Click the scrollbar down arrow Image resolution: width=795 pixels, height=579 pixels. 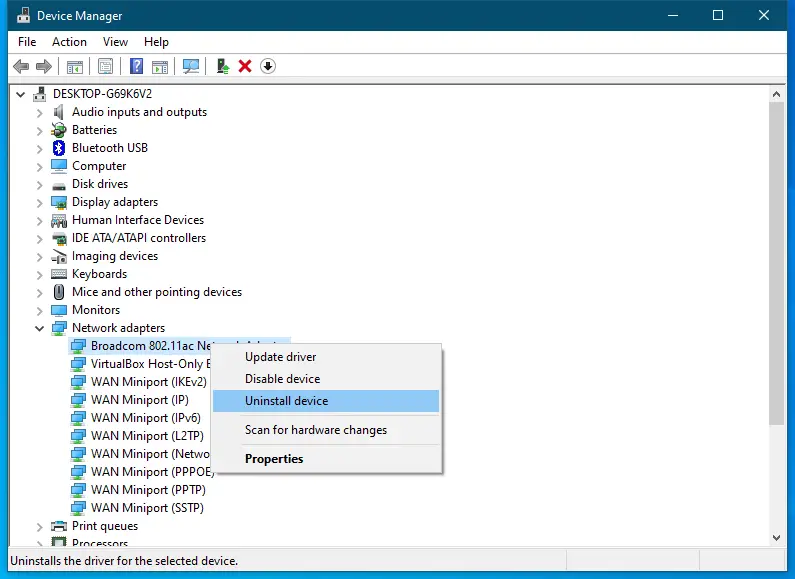pyautogui.click(x=776, y=538)
